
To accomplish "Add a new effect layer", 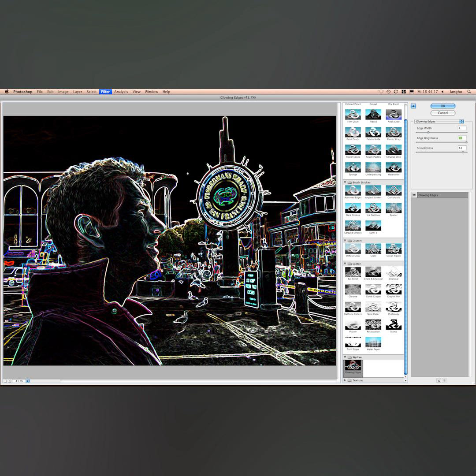I will click(439, 380).
